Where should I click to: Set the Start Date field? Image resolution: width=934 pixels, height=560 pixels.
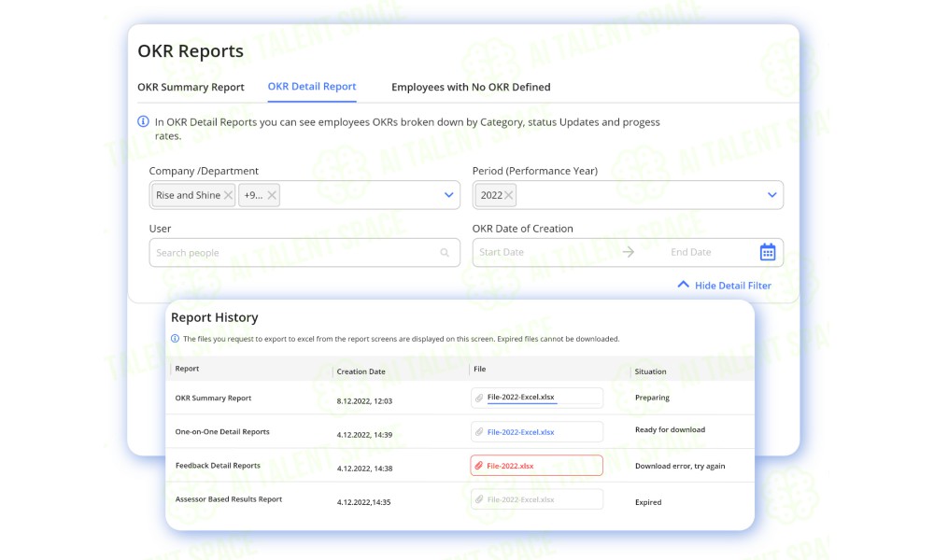[502, 252]
